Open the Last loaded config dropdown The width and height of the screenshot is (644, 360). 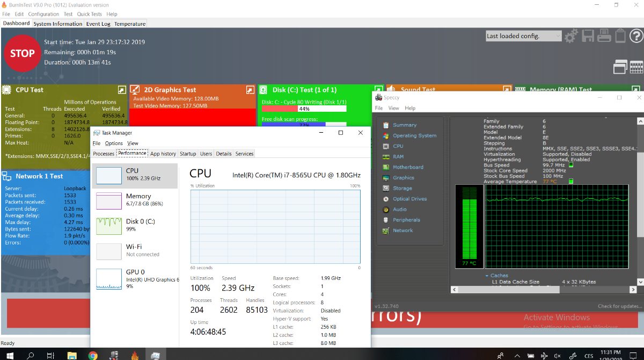click(557, 36)
